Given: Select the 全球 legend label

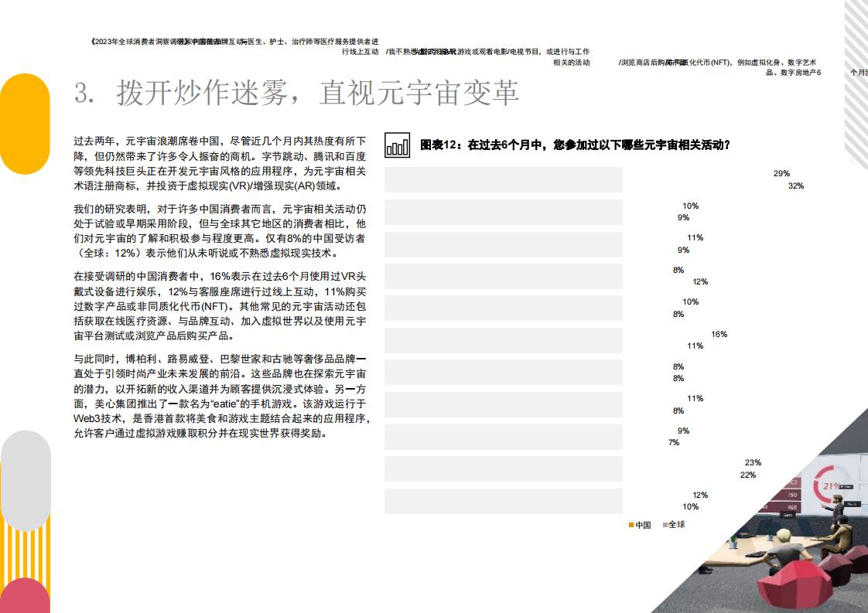Looking at the screenshot, I should 676,525.
